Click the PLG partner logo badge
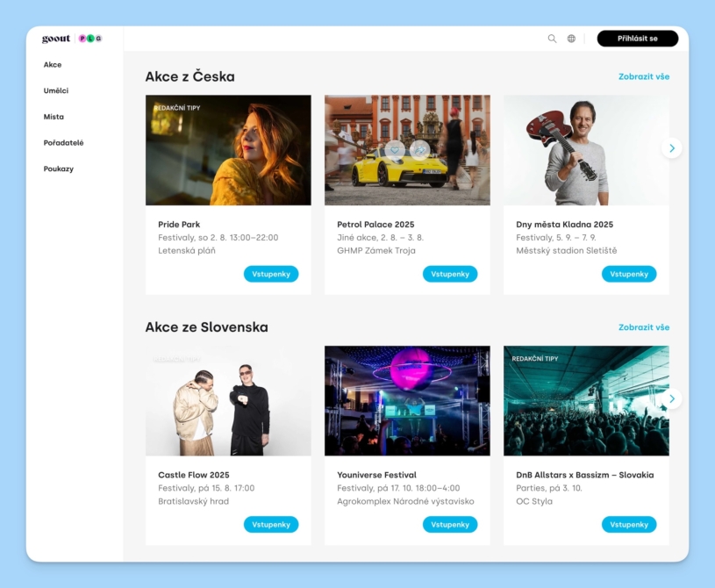715x588 pixels. (x=90, y=39)
